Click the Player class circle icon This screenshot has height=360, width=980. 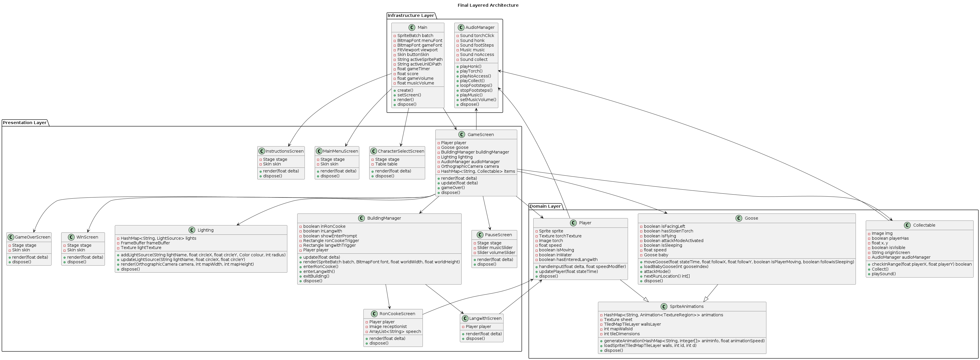573,223
